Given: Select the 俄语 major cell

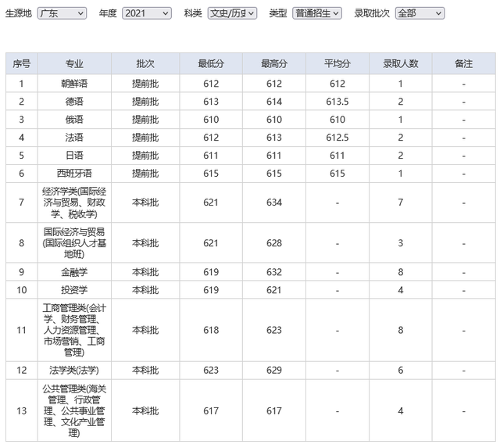Looking at the screenshot, I should click(74, 120).
